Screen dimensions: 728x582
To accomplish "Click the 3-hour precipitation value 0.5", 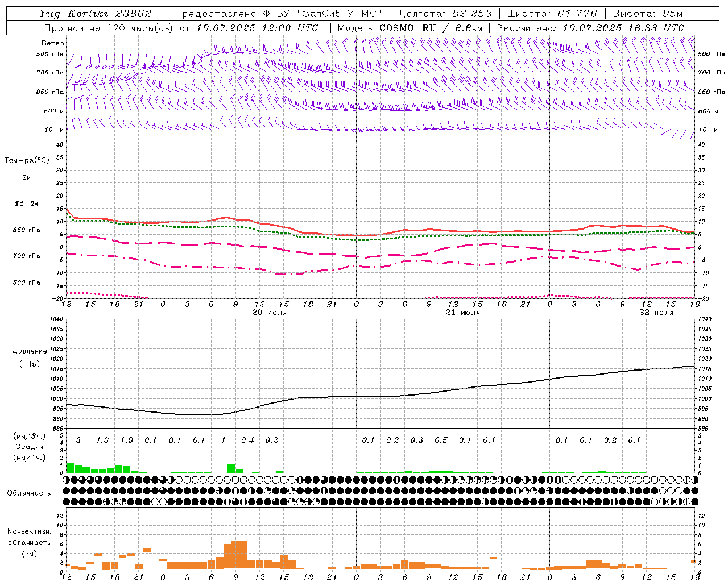I will point(441,440).
